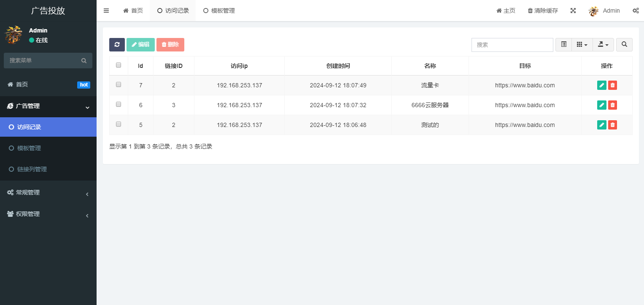Delete the 6666云服务器 record via trash icon
Image resolution: width=644 pixels, height=305 pixels.
[x=612, y=105]
